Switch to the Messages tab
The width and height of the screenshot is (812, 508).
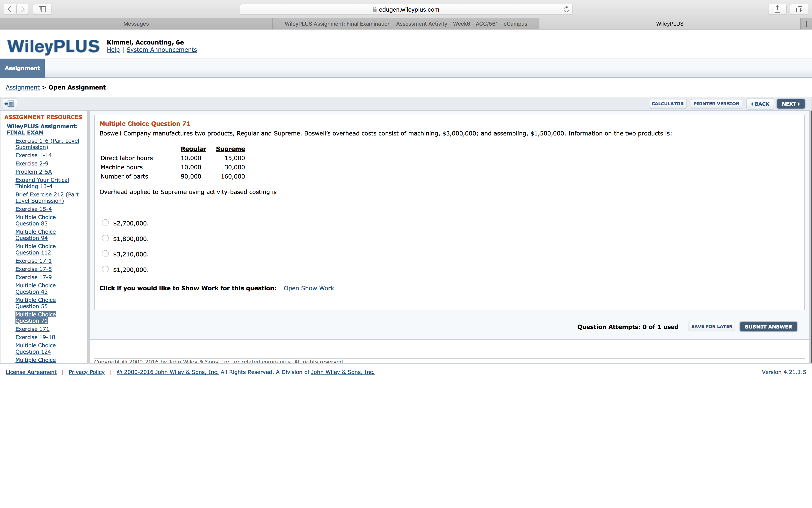[136, 23]
